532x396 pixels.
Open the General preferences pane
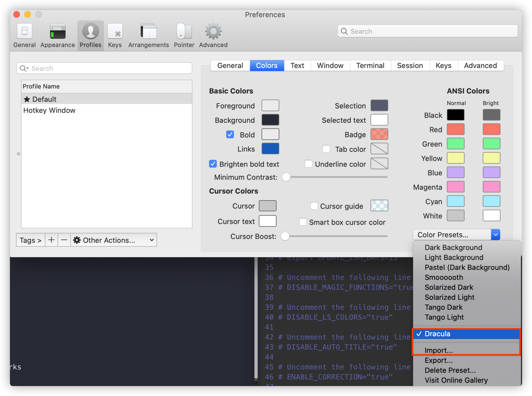coord(24,35)
